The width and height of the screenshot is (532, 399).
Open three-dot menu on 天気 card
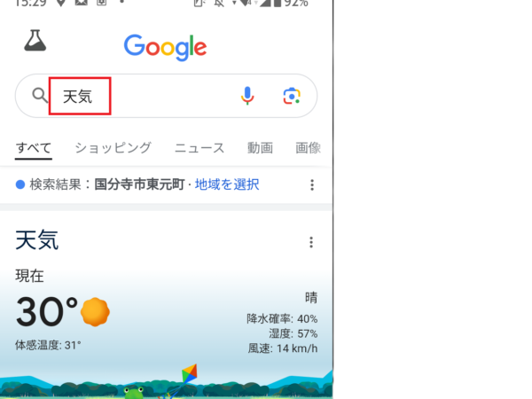[311, 242]
